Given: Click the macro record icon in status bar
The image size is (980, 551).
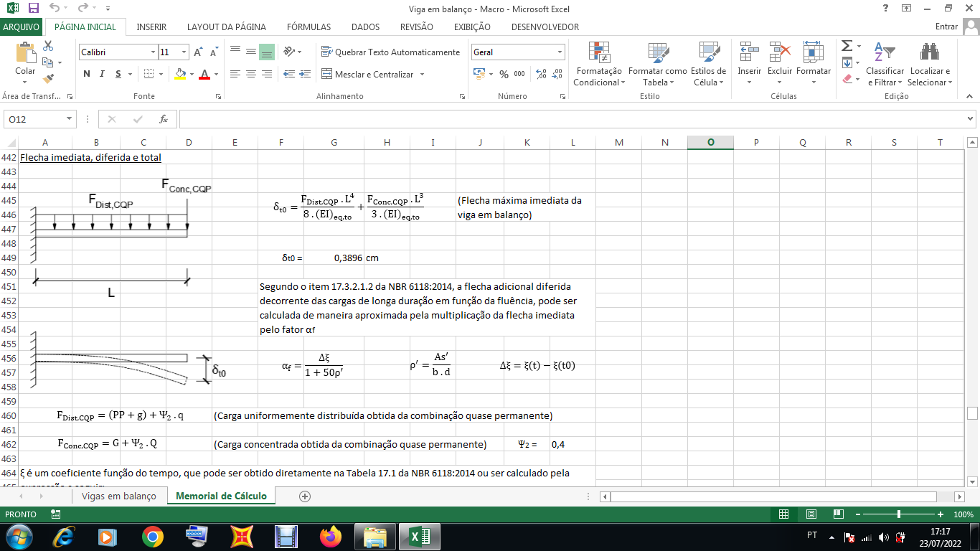Looking at the screenshot, I should pyautogui.click(x=56, y=514).
